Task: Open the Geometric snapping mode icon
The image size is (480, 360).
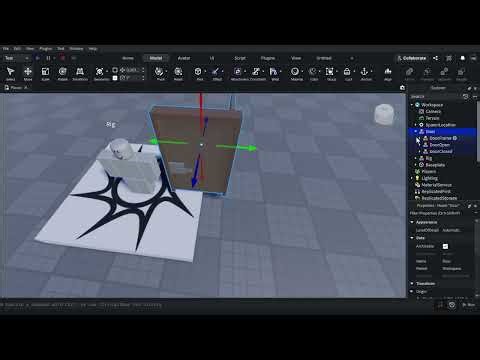Action: click(99, 72)
